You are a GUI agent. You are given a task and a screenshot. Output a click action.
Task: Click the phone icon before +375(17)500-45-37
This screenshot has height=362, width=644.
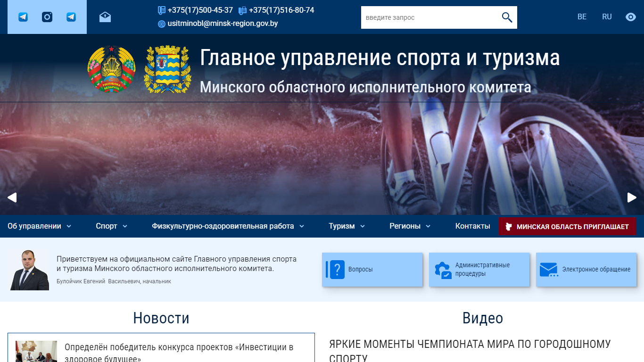[x=162, y=10]
